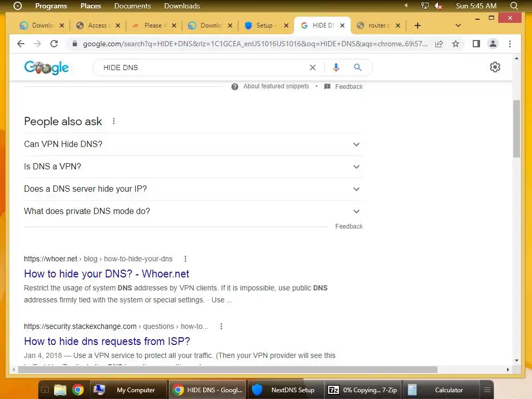Open the clock showing Sun 5:45 AM

[x=476, y=6]
